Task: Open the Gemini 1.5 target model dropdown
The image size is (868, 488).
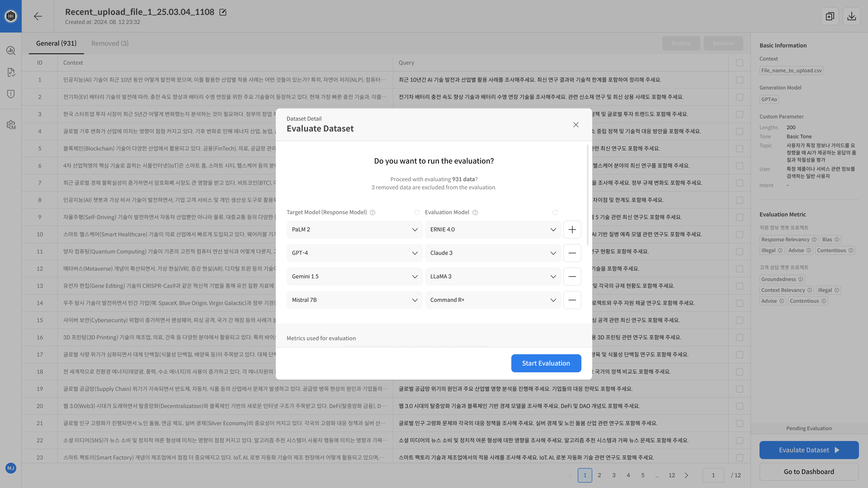Action: tap(354, 277)
